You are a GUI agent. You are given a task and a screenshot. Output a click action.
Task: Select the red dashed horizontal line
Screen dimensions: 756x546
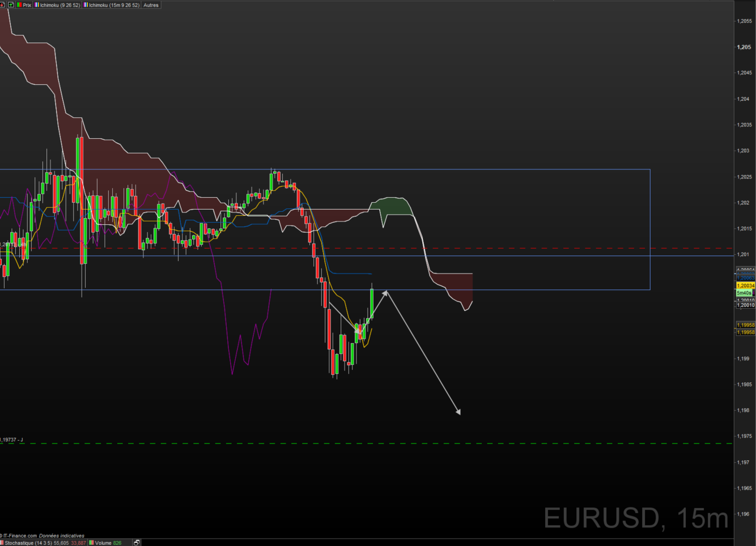(510, 248)
